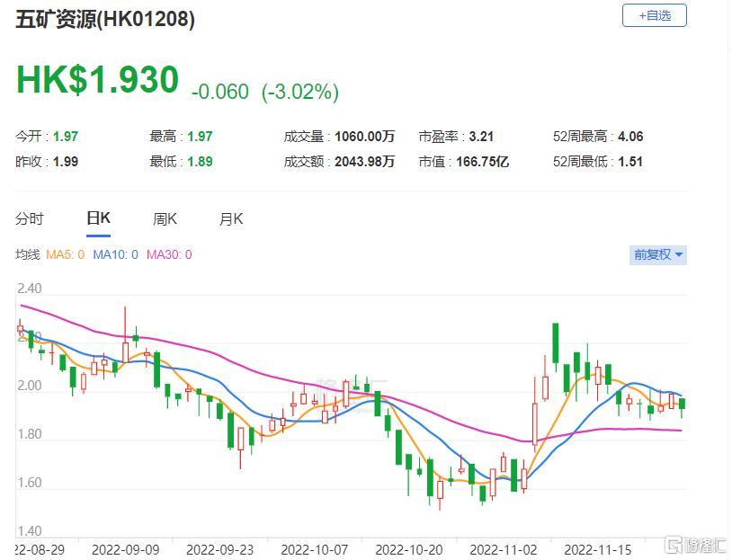Click the 52周最低 1.51 value
The image size is (732, 560).
click(x=630, y=162)
